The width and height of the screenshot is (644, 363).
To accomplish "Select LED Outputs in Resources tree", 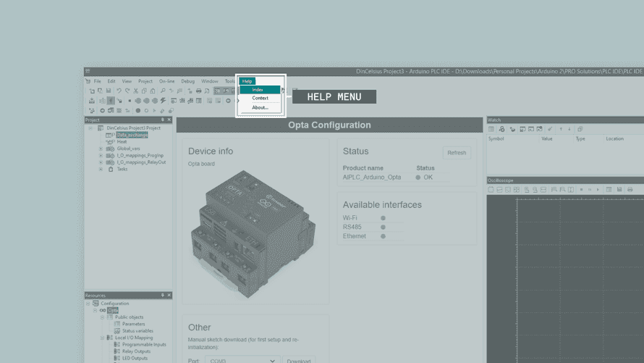I will [x=135, y=359].
